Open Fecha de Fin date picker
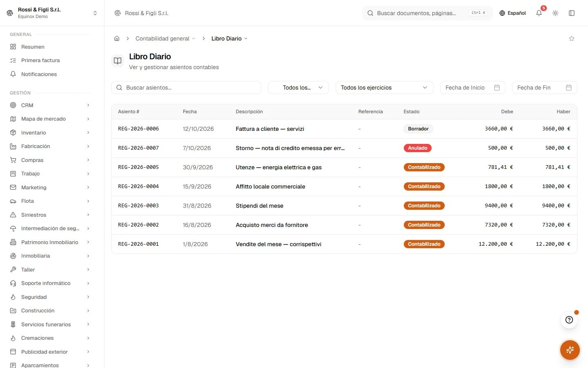The image size is (588, 368). [x=545, y=88]
